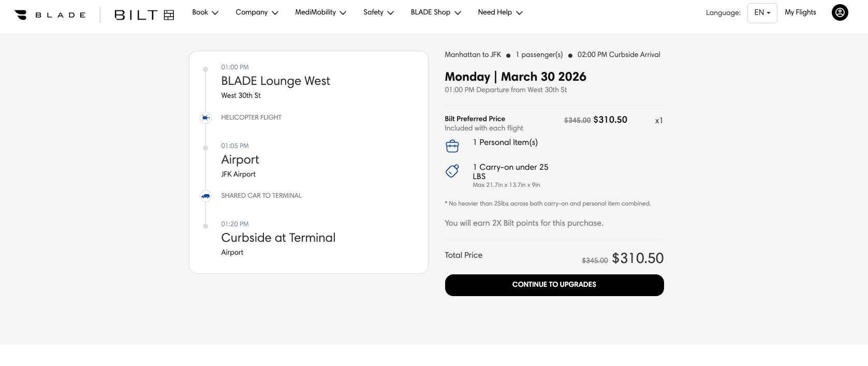Click the bullet separator after Manhattan to JFK
The width and height of the screenshot is (868, 366).
click(509, 55)
